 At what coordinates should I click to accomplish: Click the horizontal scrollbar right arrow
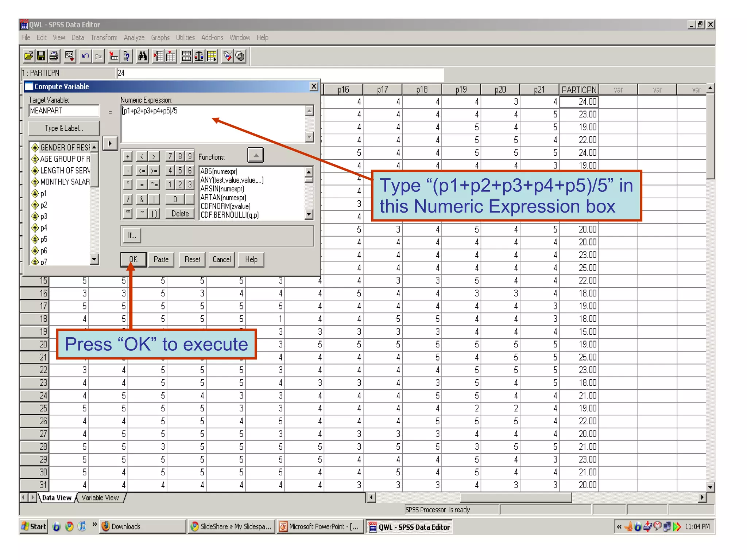(702, 498)
